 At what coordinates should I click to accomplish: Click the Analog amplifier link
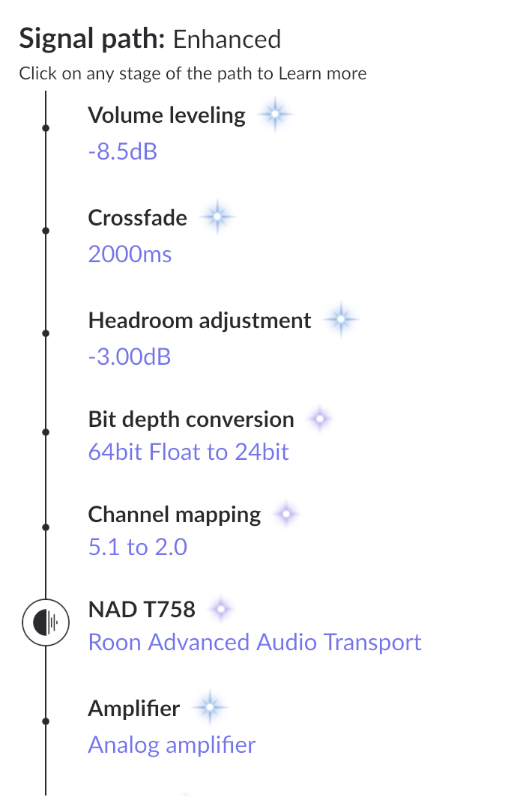coord(172,745)
